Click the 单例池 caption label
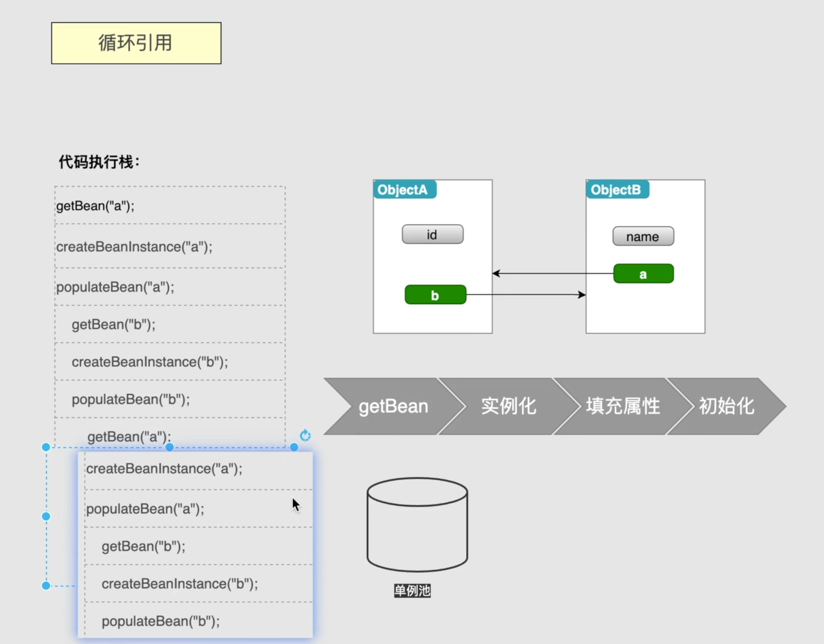 [412, 590]
